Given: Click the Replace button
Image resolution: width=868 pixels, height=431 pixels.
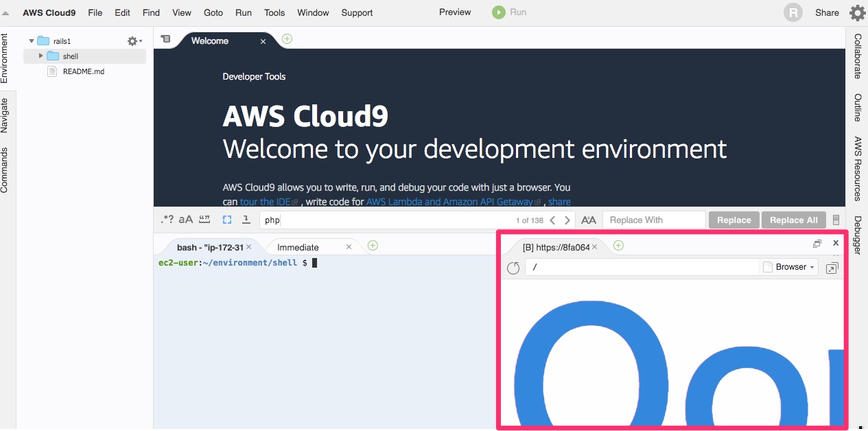Looking at the screenshot, I should [x=734, y=220].
